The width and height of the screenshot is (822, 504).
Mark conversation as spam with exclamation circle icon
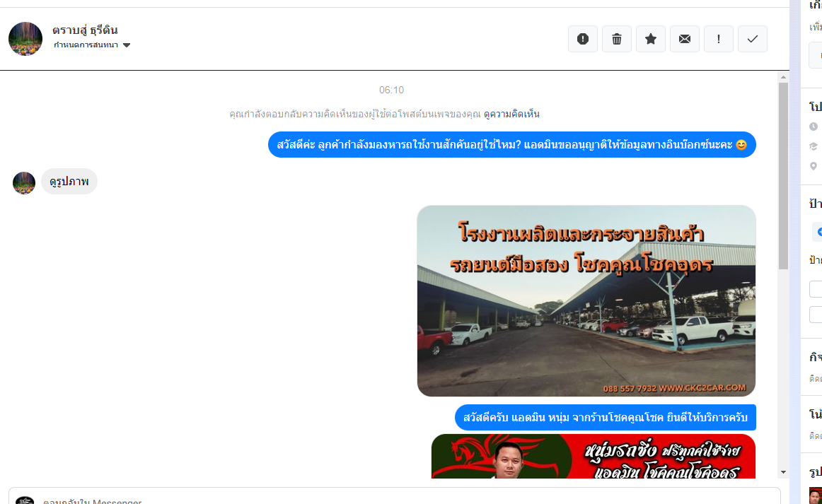coord(582,39)
